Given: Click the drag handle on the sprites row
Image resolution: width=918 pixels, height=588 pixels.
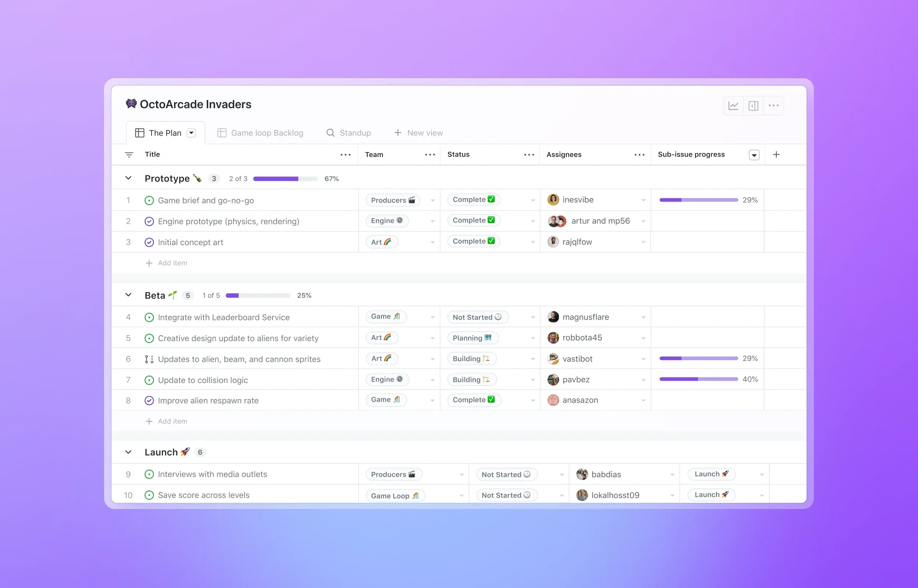Looking at the screenshot, I should coord(149,359).
